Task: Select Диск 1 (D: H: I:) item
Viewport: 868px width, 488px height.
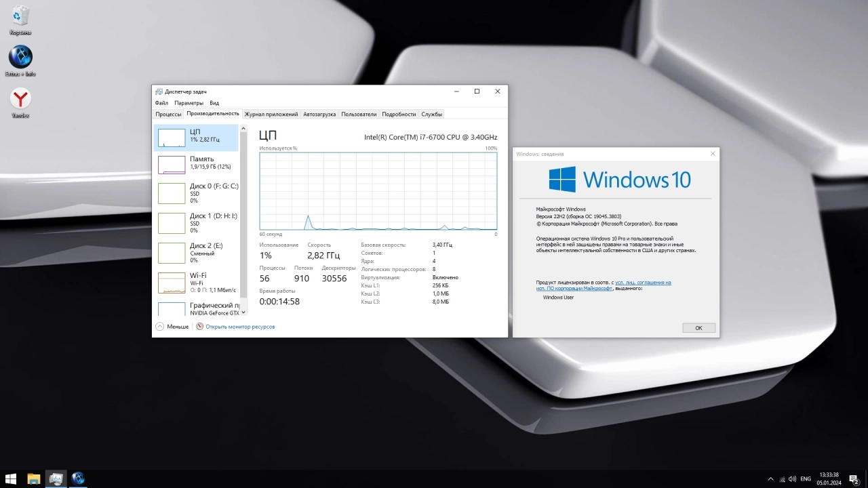Action: pyautogui.click(x=196, y=223)
